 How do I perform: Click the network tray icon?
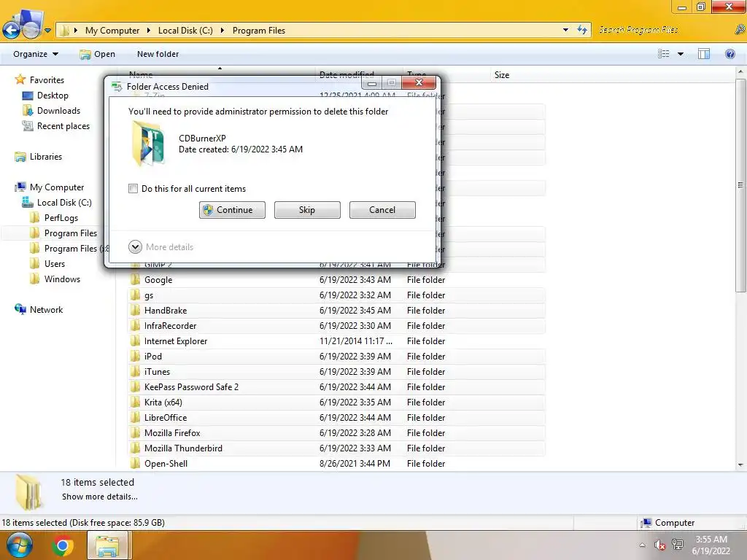point(677,545)
